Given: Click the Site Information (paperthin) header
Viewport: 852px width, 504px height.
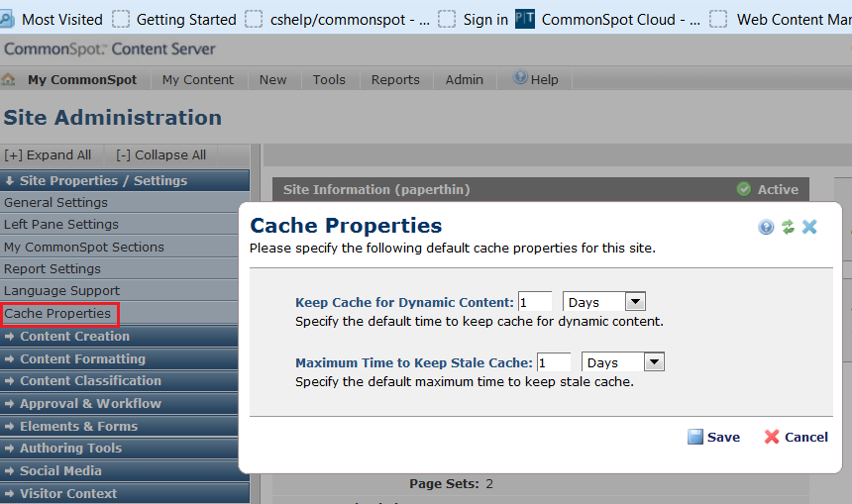Looking at the screenshot, I should pos(376,189).
